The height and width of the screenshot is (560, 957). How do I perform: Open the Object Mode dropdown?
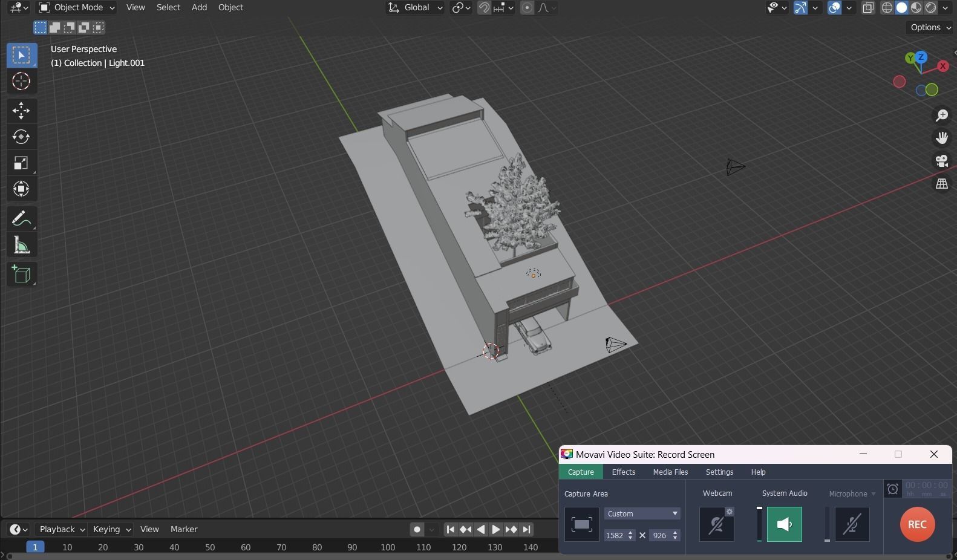tap(76, 7)
